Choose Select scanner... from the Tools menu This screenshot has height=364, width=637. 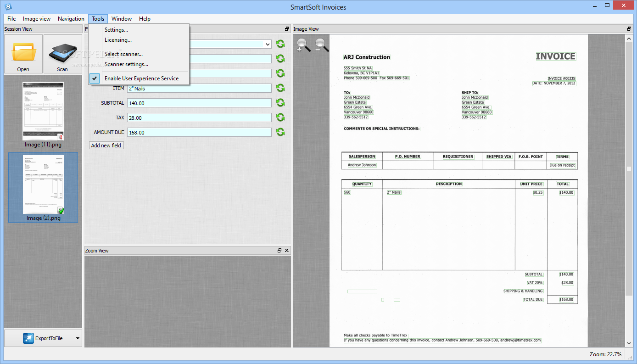[139, 54]
